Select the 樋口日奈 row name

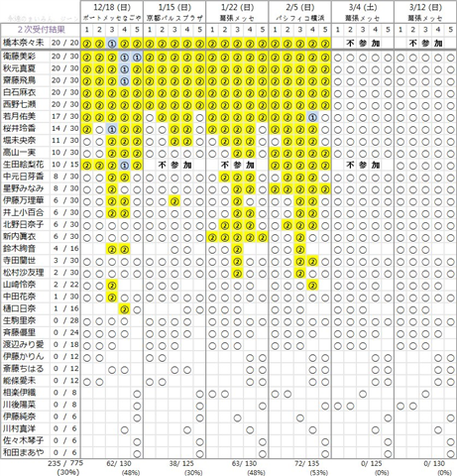point(19,308)
